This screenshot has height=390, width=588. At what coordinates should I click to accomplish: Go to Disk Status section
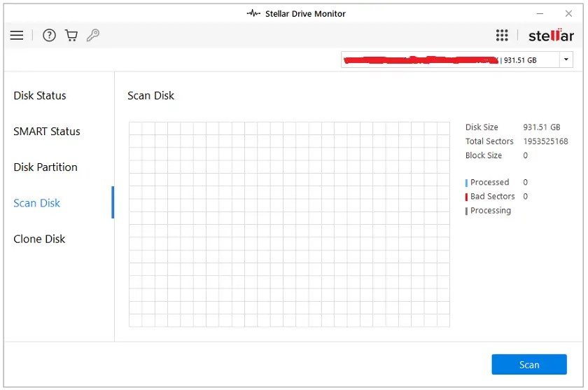(40, 96)
